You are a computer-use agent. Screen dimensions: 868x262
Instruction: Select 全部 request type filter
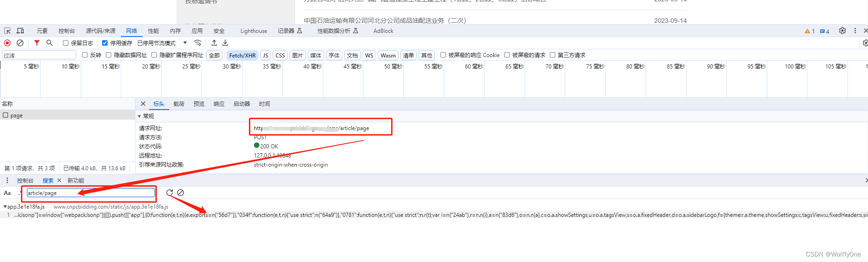pos(214,55)
